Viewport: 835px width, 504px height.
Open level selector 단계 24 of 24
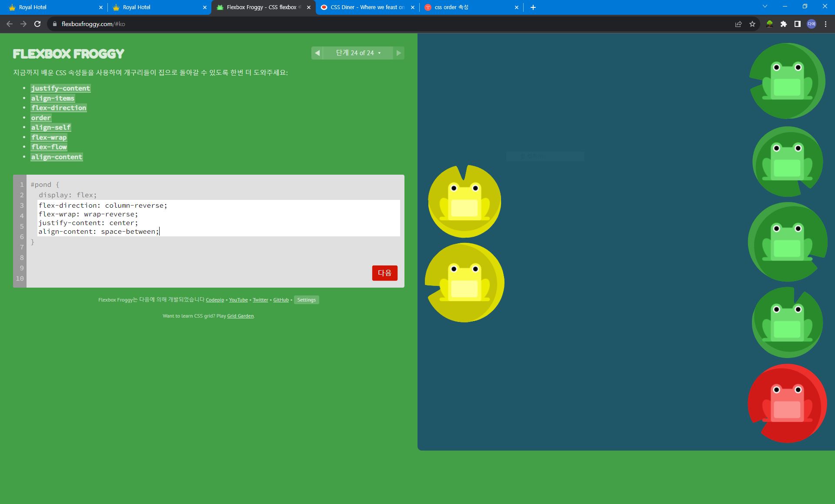click(358, 53)
